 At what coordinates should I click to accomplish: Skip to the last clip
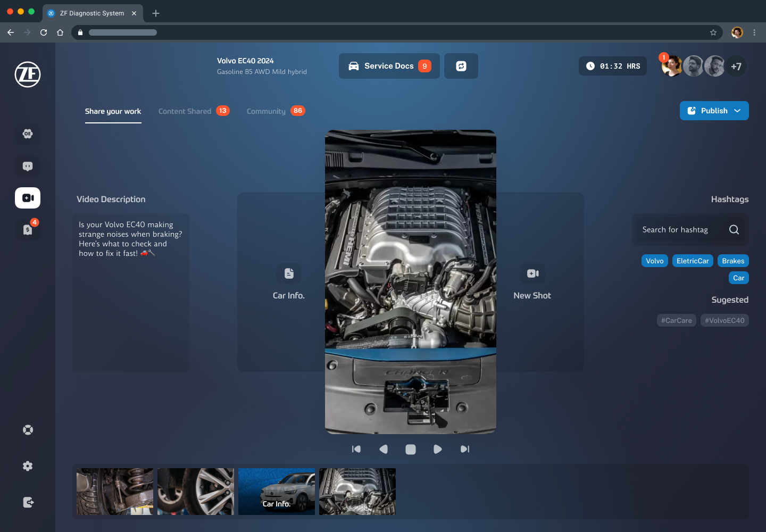tap(465, 449)
